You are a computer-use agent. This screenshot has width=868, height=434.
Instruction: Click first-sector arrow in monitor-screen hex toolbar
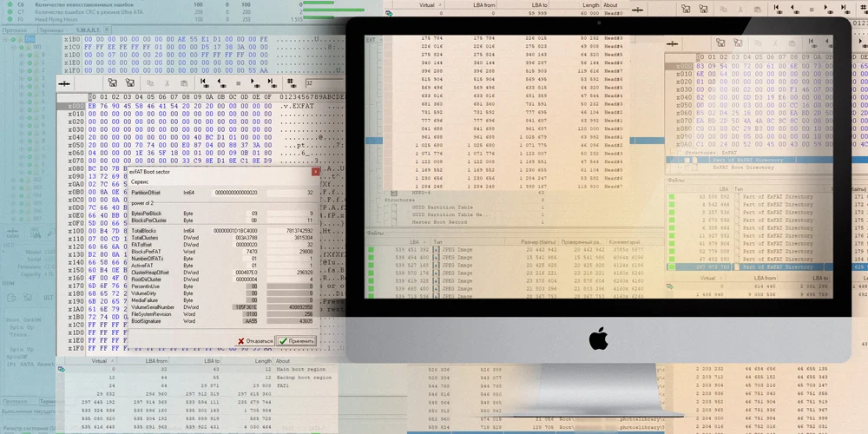pyautogui.click(x=812, y=43)
